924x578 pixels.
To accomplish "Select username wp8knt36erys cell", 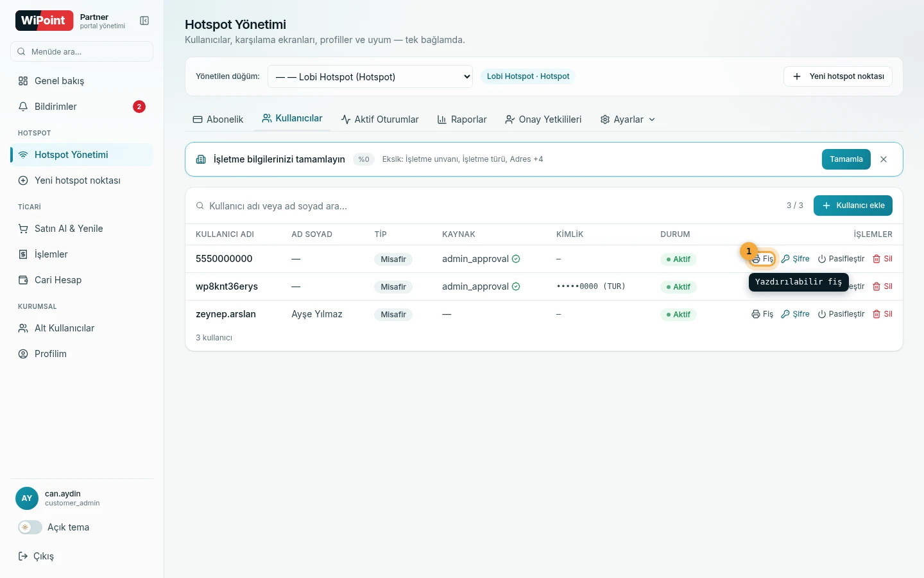I will (x=227, y=286).
